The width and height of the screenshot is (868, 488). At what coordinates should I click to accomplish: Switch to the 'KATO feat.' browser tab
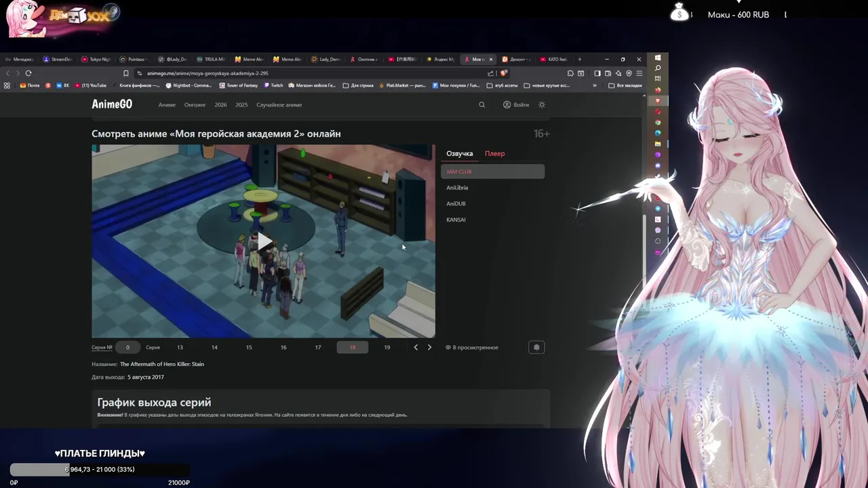tap(553, 60)
